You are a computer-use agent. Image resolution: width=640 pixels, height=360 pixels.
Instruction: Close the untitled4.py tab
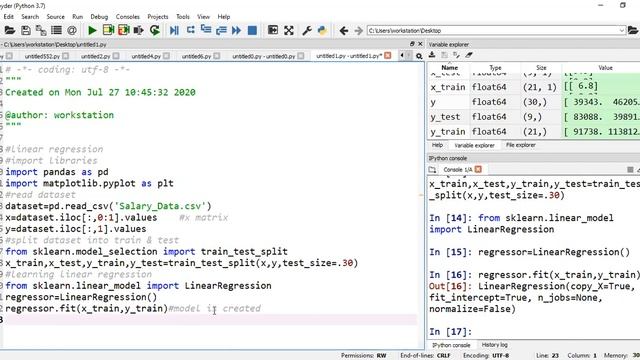point(166,56)
